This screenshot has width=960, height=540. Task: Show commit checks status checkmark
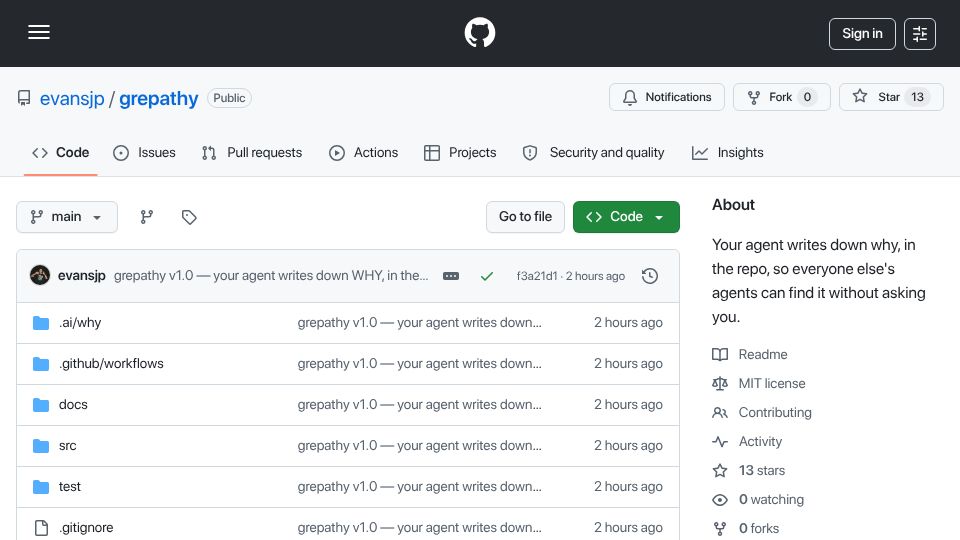pyautogui.click(x=487, y=276)
